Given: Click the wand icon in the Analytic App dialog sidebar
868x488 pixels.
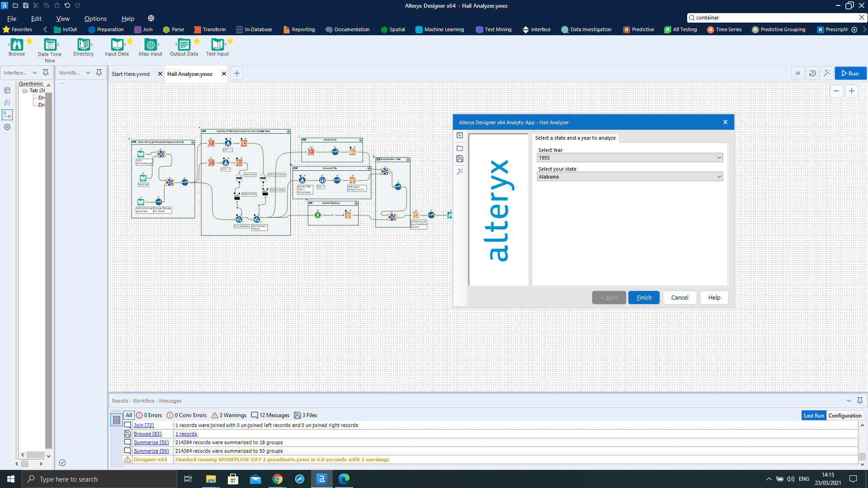Looking at the screenshot, I should pos(460,172).
